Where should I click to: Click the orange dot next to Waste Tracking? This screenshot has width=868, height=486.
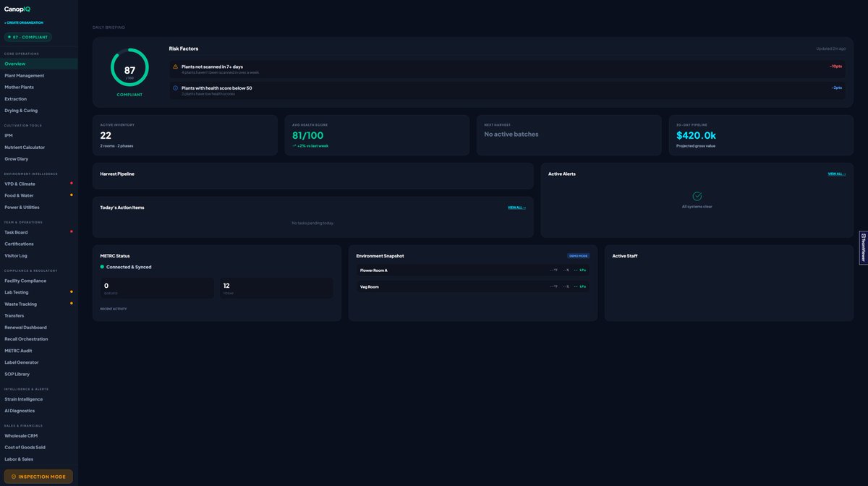71,303
